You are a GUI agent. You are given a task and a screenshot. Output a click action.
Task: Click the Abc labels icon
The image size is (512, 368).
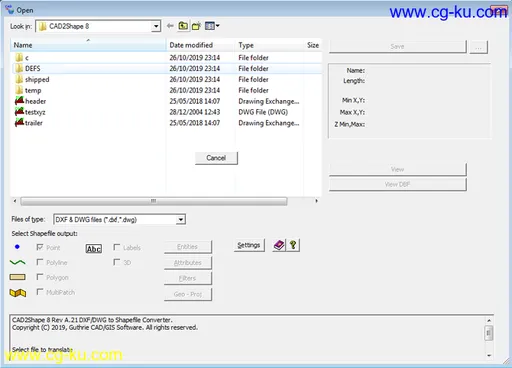tap(94, 249)
